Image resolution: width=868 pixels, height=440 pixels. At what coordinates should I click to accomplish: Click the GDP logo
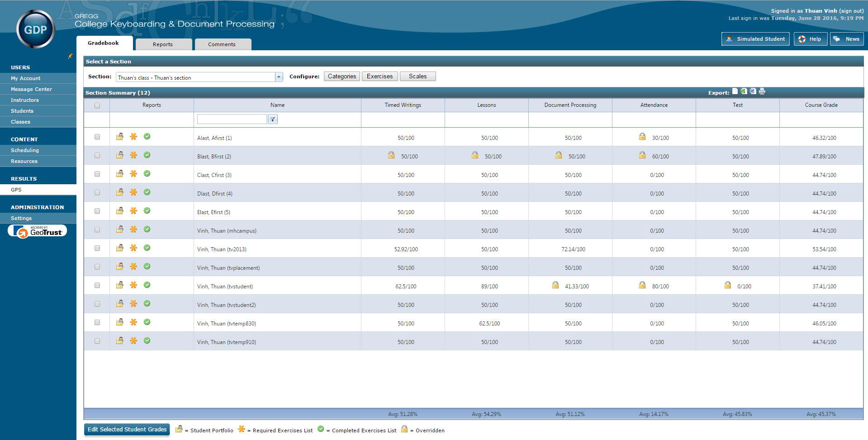(x=35, y=29)
